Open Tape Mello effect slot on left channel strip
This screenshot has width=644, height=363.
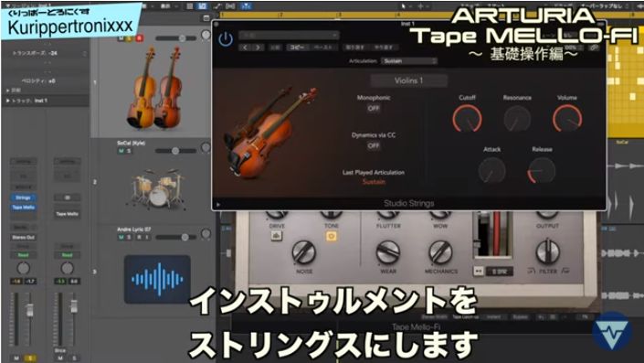click(x=24, y=208)
